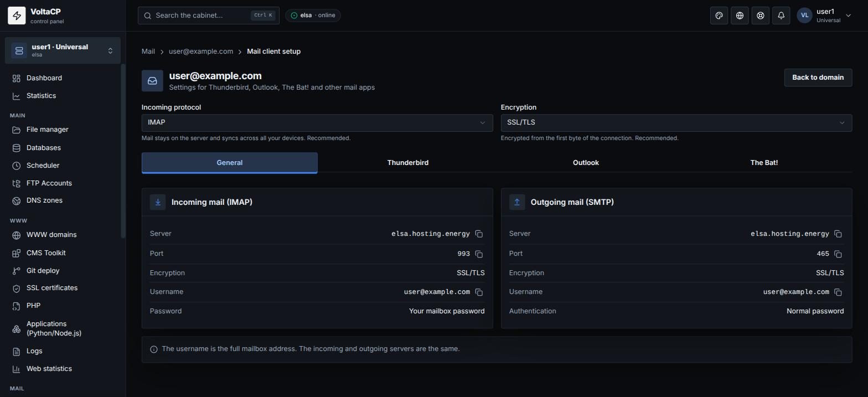This screenshot has height=397, width=868.
Task: Expand the user1 Universal account switcher
Action: (x=63, y=50)
